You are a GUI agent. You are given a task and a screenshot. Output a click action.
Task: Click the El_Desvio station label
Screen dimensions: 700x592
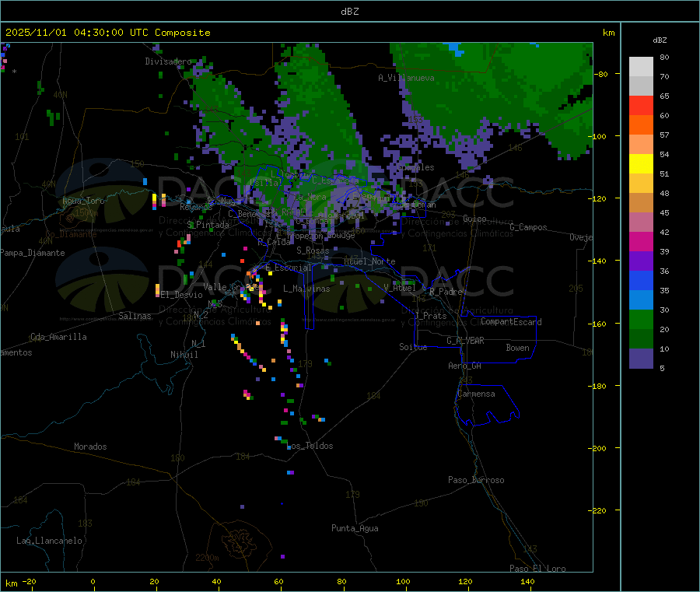pos(181,295)
